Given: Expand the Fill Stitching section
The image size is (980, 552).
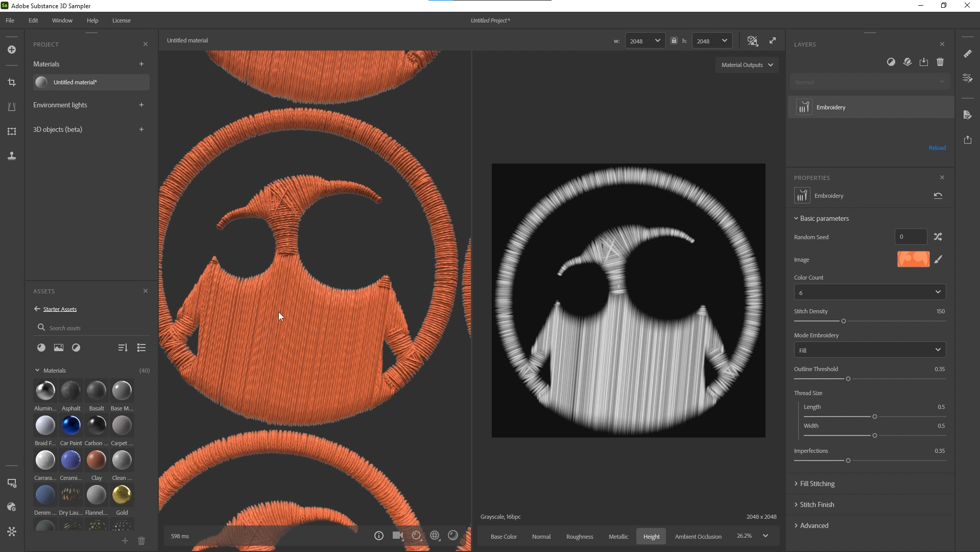Looking at the screenshot, I should pos(818,484).
